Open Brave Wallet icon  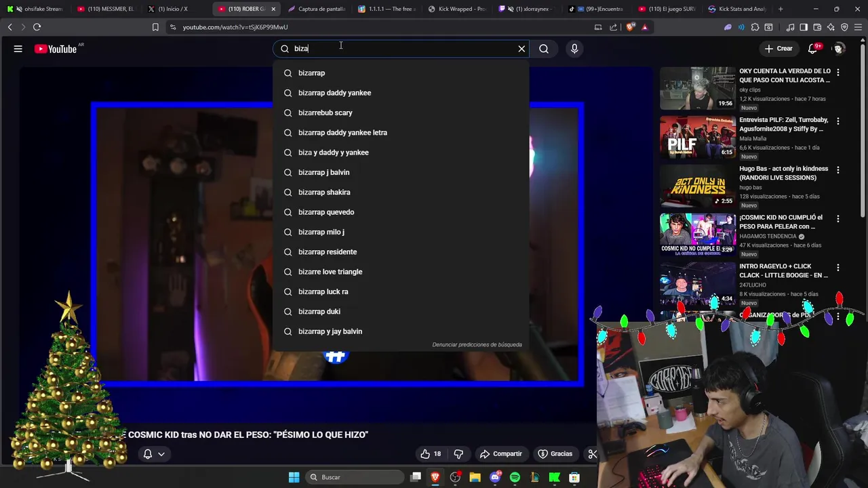[x=817, y=27]
